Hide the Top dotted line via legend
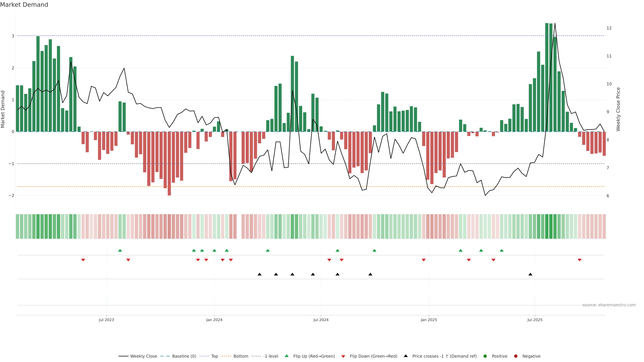This screenshot has width=644, height=362. [x=214, y=356]
